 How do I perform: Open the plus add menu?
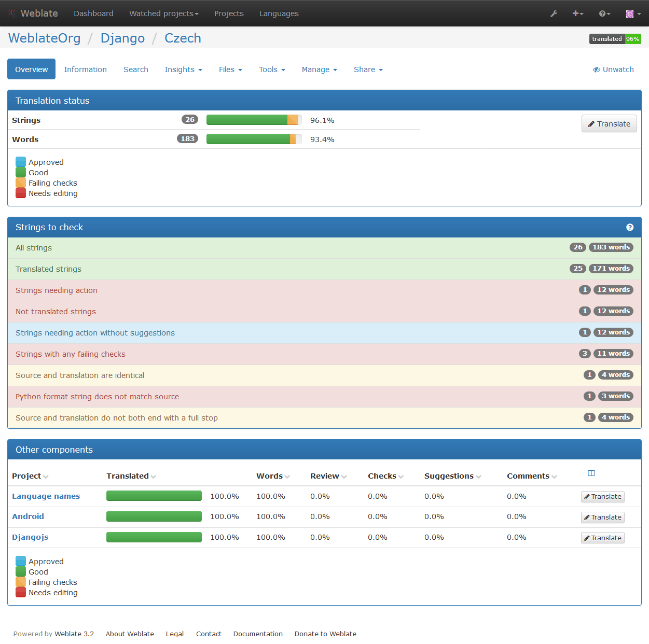577,13
